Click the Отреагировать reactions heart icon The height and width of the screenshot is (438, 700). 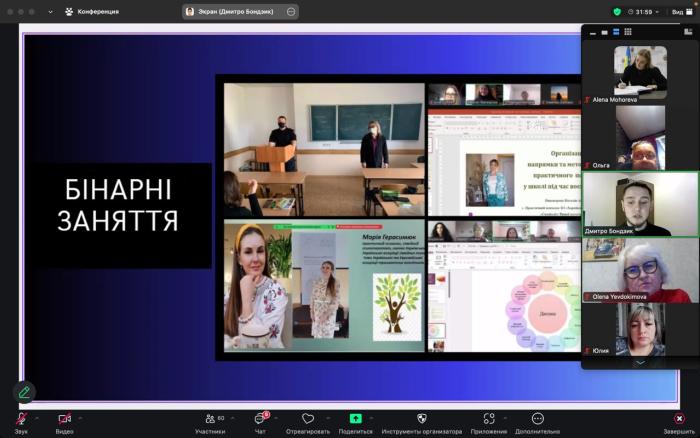pos(308,419)
